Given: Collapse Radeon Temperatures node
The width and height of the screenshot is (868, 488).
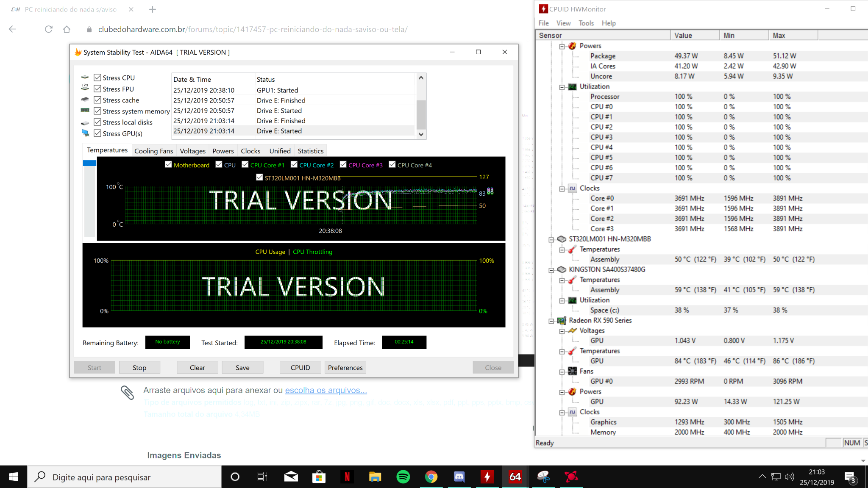Looking at the screenshot, I should tap(562, 351).
